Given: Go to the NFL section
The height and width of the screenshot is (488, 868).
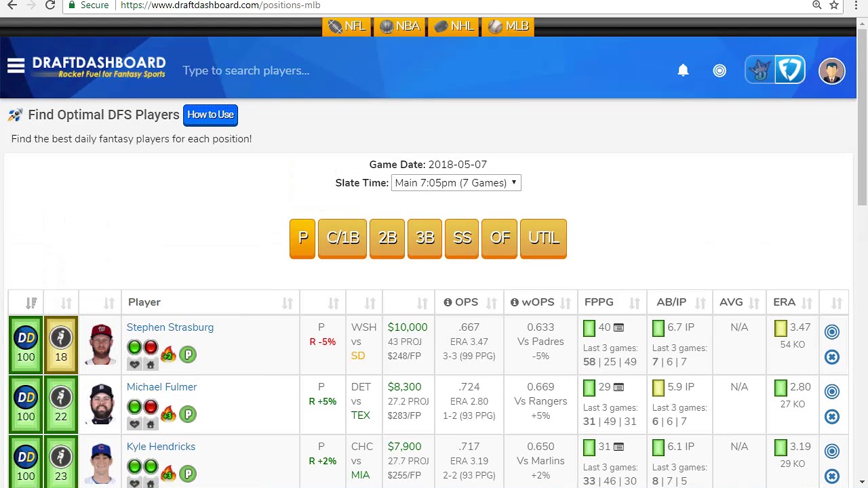Looking at the screenshot, I should pos(347,26).
